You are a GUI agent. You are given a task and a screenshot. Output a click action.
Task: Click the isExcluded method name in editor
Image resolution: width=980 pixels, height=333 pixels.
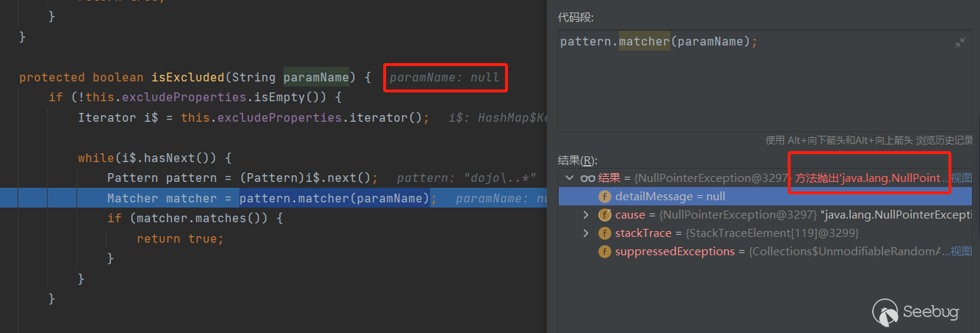coord(187,77)
